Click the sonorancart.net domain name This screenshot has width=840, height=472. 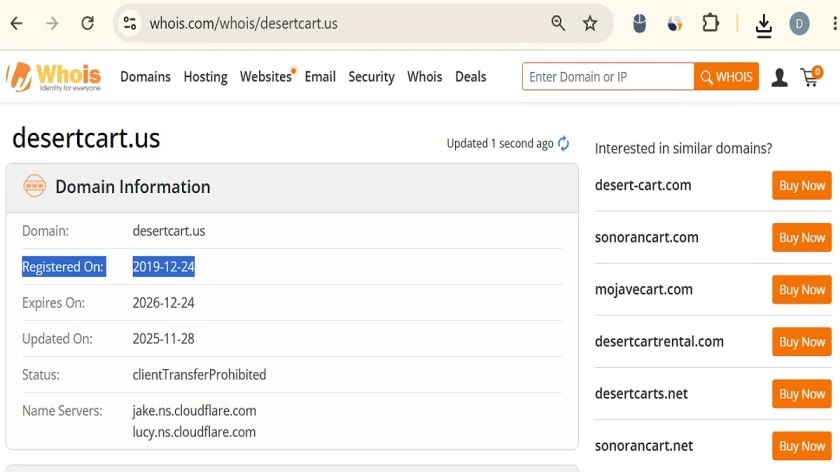(643, 446)
